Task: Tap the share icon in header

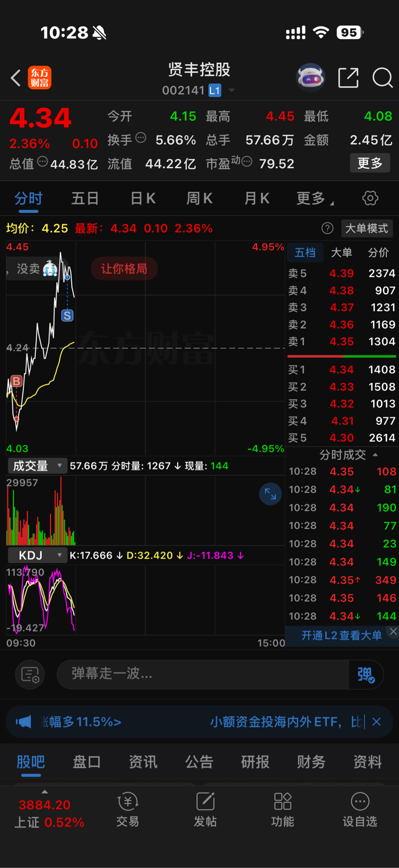Action: tap(348, 78)
